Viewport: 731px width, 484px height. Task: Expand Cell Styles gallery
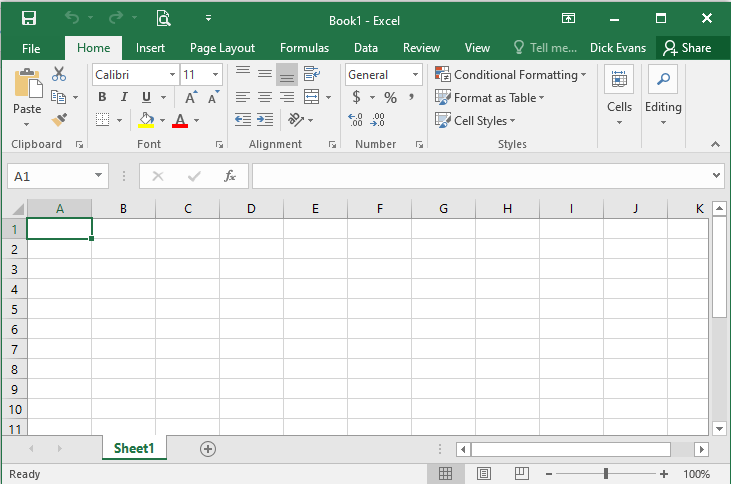click(x=475, y=120)
